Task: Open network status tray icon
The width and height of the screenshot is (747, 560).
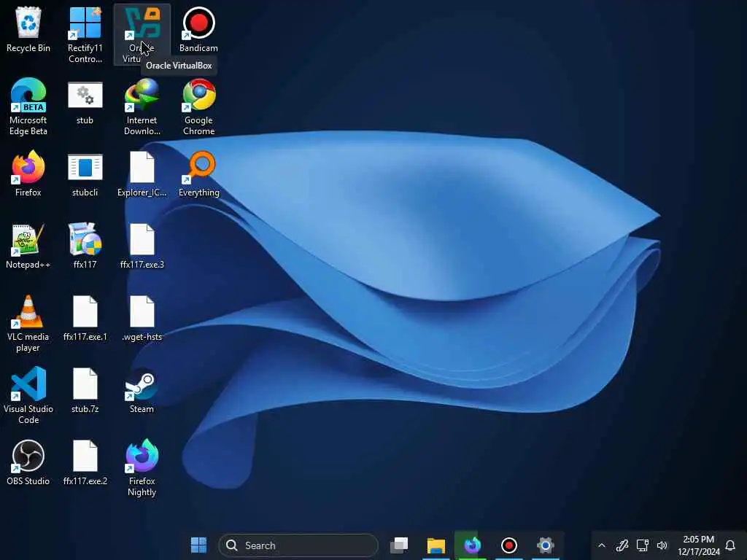Action: [x=642, y=545]
